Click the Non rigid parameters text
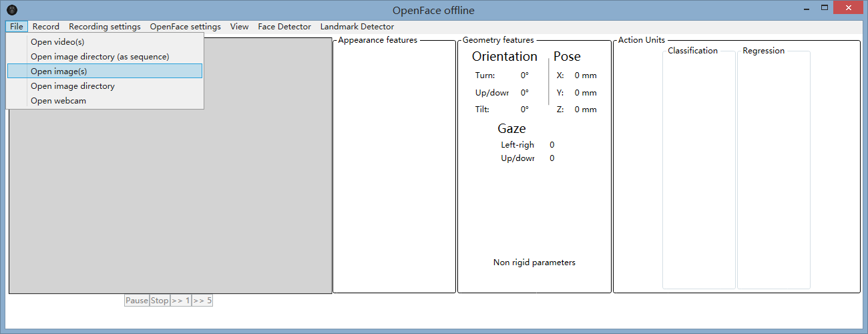This screenshot has width=868, height=334. coord(534,263)
